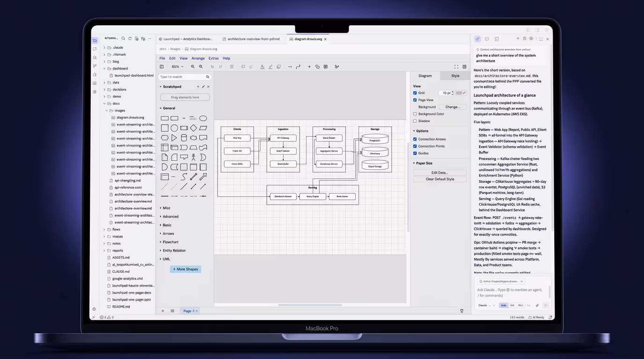644x359 pixels.
Task: Click the shapes search input field
Action: coord(185,77)
